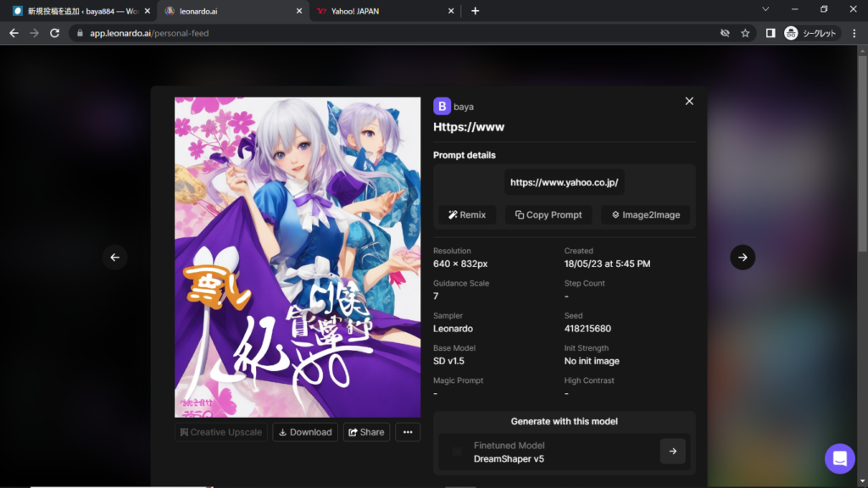Screen dimensions: 868x488
Task: Go to the previous image arrow
Action: [x=115, y=258]
